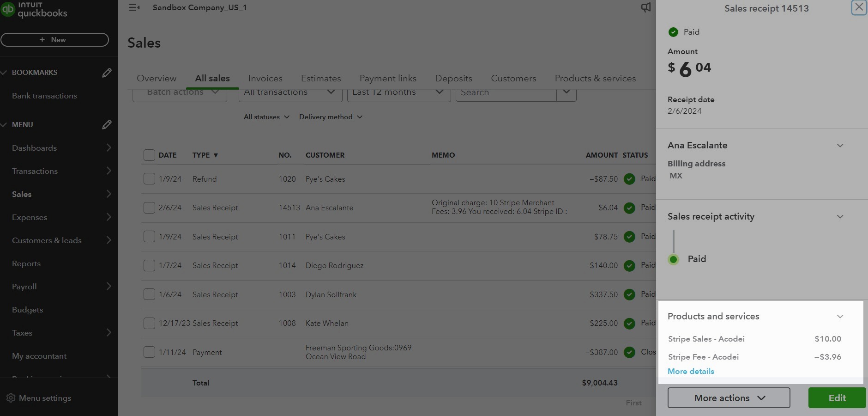Screen dimensions: 868x416
Task: Open My accountant menu item
Action: click(39, 356)
